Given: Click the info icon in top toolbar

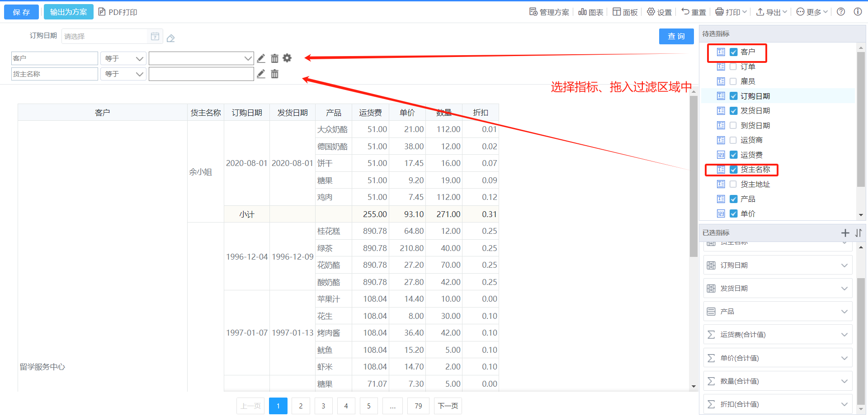Looking at the screenshot, I should coord(858,12).
